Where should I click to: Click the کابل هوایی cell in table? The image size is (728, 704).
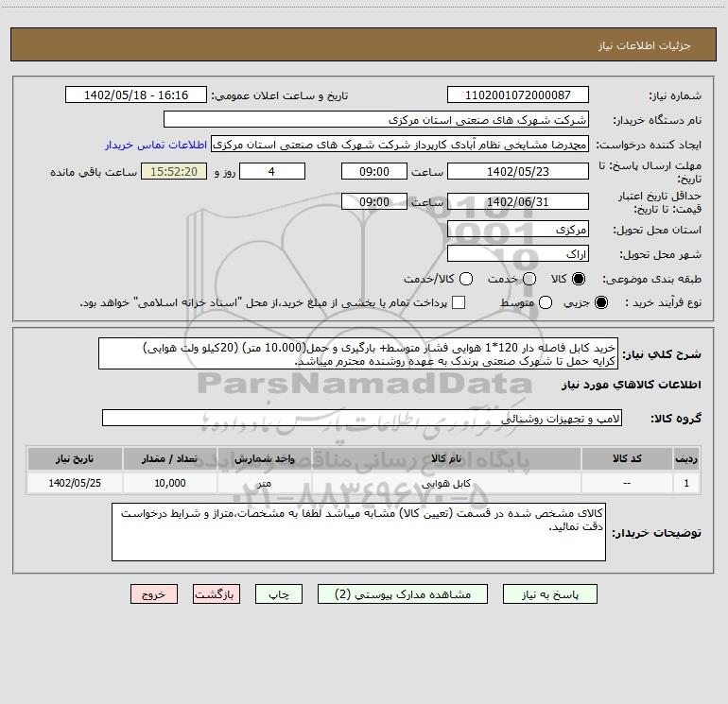point(446,483)
